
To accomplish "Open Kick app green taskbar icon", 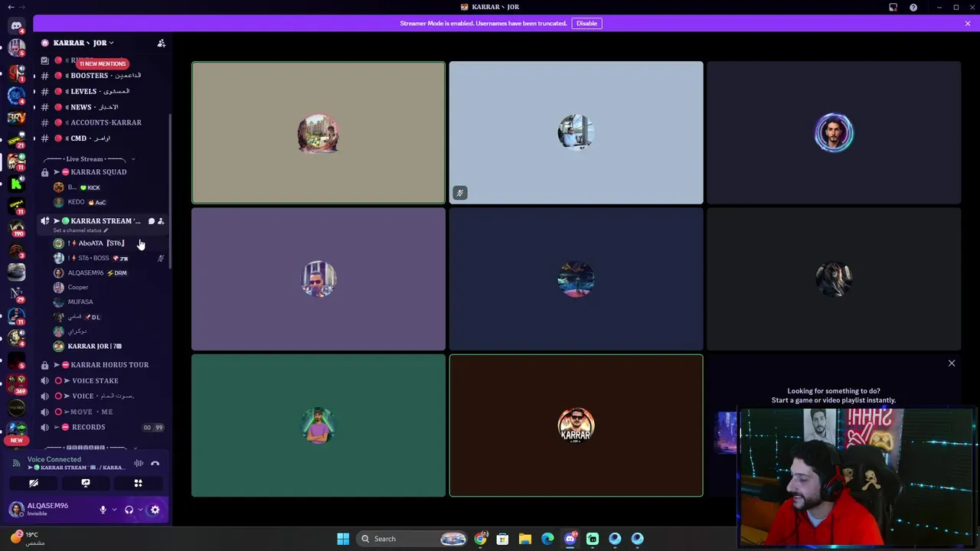I will 593,539.
